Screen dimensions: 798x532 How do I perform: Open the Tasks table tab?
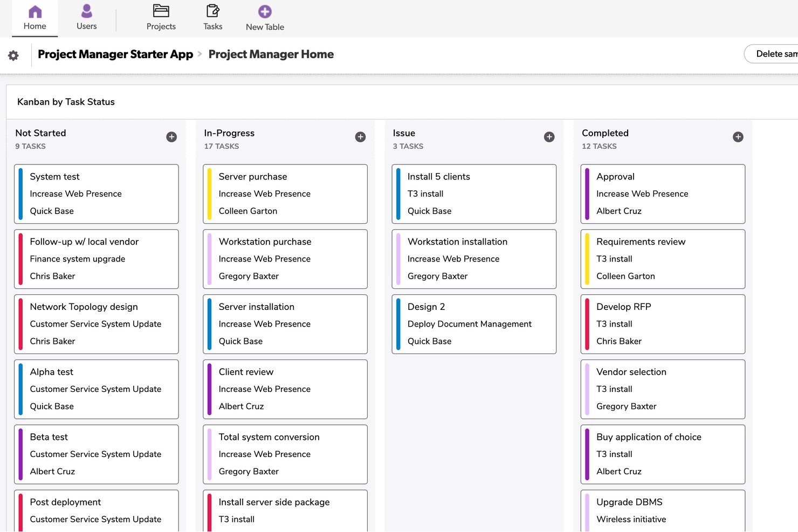(x=212, y=18)
